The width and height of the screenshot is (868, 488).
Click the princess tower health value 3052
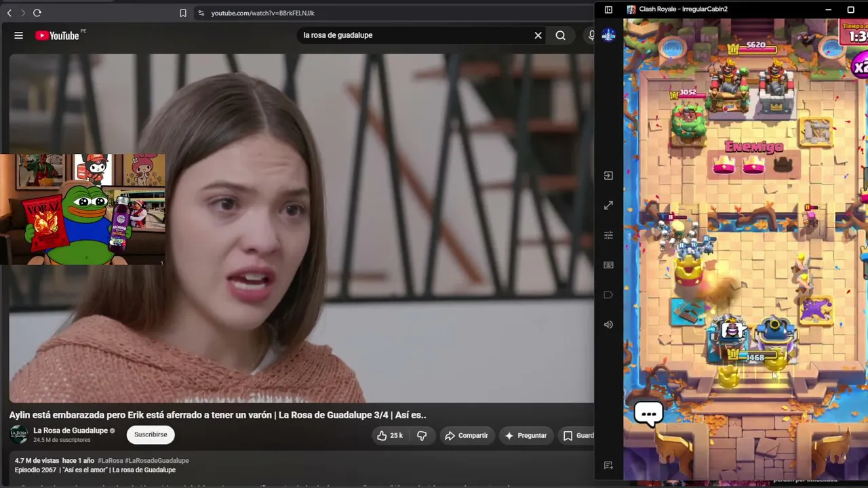688,92
